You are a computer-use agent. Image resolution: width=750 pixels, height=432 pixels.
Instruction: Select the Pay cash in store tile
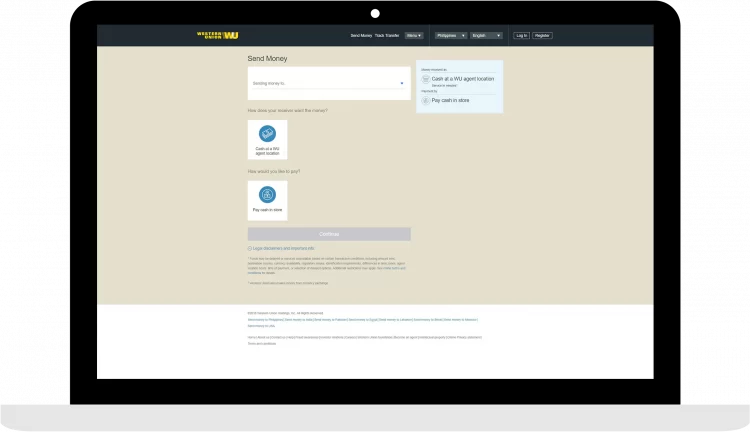(x=267, y=200)
